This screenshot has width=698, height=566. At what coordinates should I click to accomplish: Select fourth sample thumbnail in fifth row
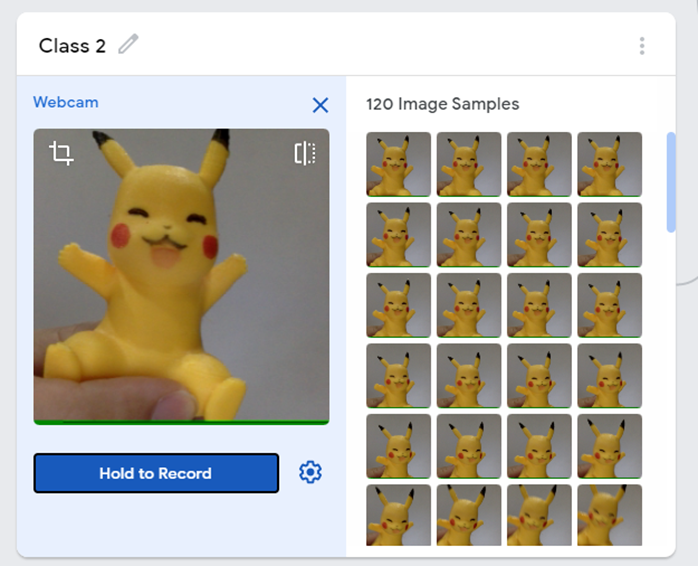609,447
